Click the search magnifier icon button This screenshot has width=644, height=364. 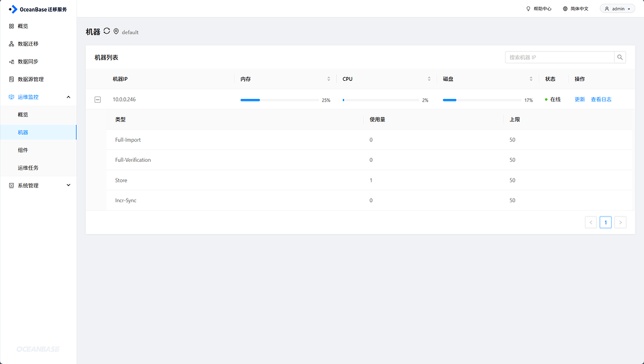point(620,57)
